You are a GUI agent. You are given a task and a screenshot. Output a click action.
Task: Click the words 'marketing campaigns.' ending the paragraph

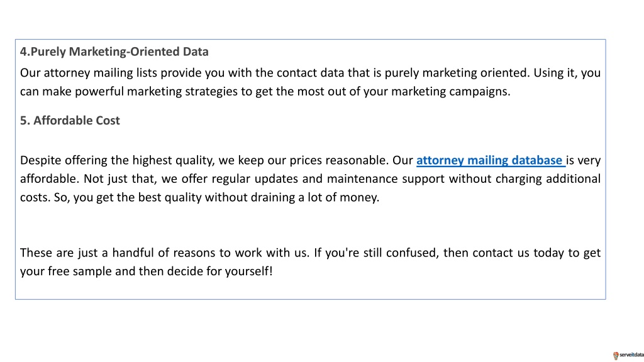coord(450,92)
